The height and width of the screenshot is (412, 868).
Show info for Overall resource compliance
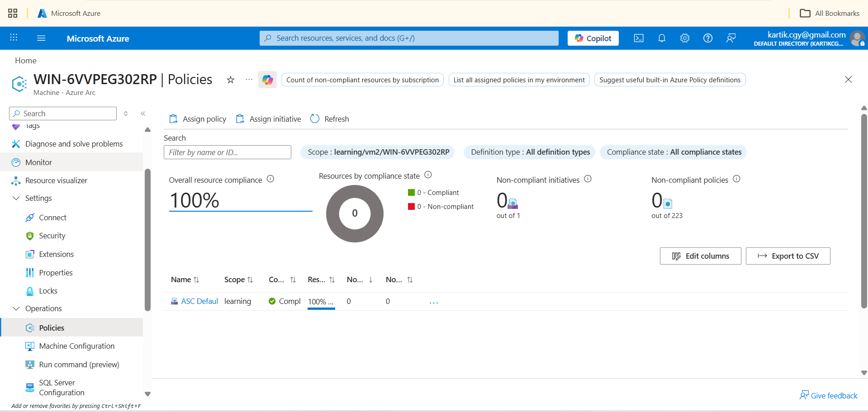coord(270,179)
